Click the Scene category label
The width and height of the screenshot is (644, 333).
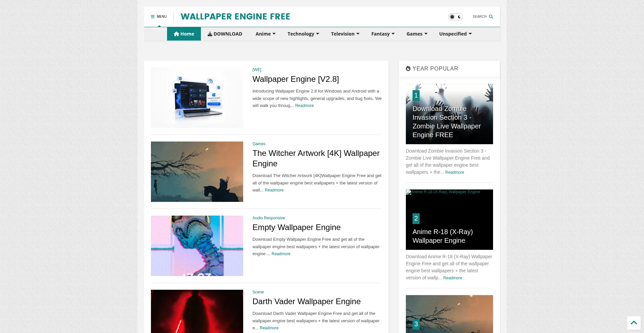pyautogui.click(x=258, y=292)
